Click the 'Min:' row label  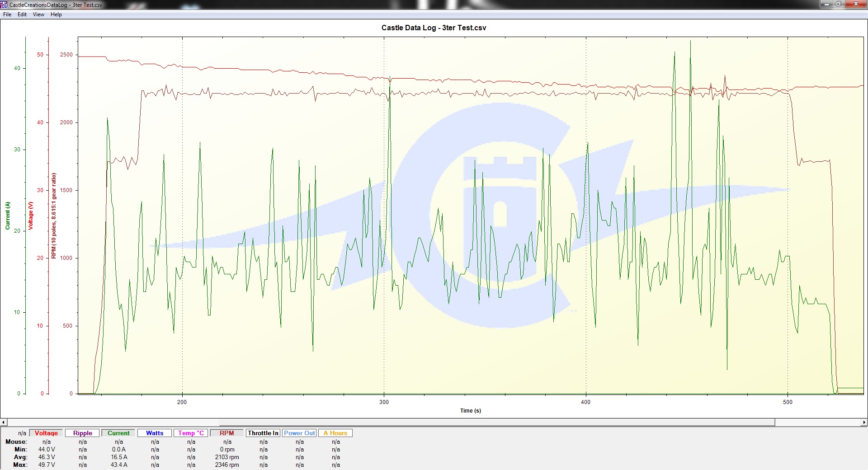click(21, 449)
